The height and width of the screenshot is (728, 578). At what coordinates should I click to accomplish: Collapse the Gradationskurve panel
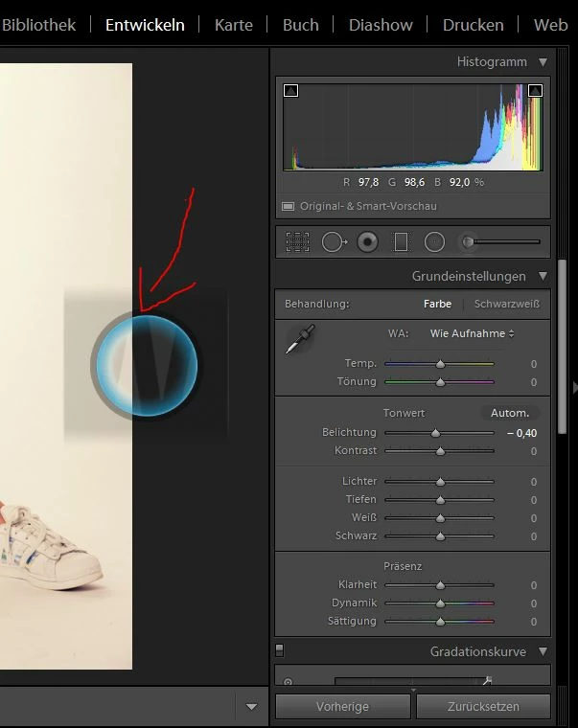click(543, 651)
